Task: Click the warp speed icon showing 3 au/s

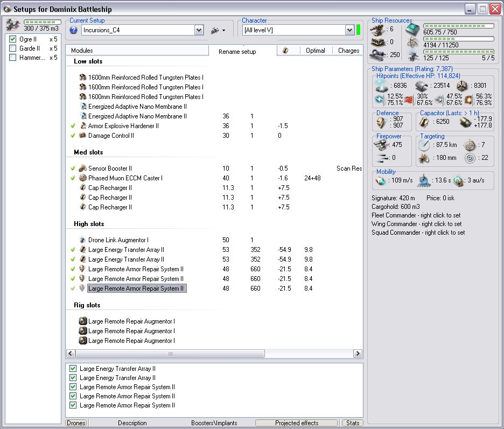Action: point(458,181)
